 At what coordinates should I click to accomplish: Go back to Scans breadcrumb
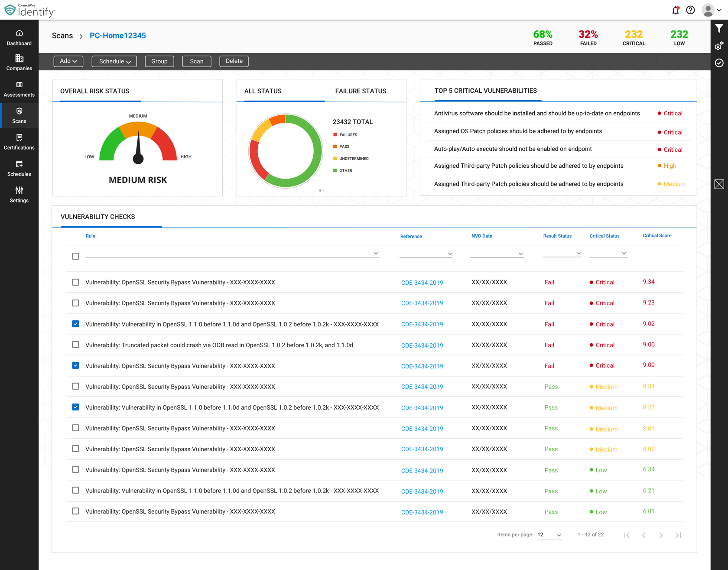(62, 36)
